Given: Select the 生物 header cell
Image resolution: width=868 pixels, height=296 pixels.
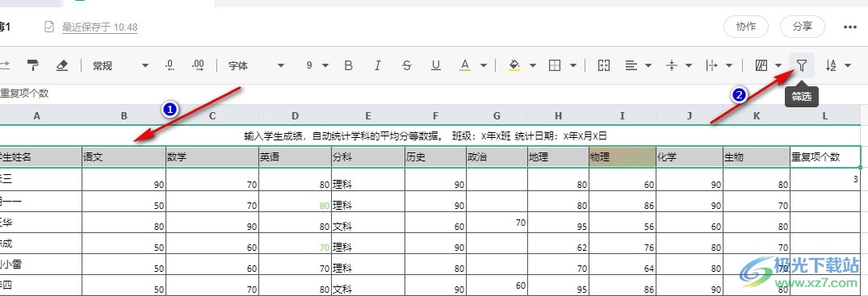Looking at the screenshot, I should pyautogui.click(x=757, y=156).
